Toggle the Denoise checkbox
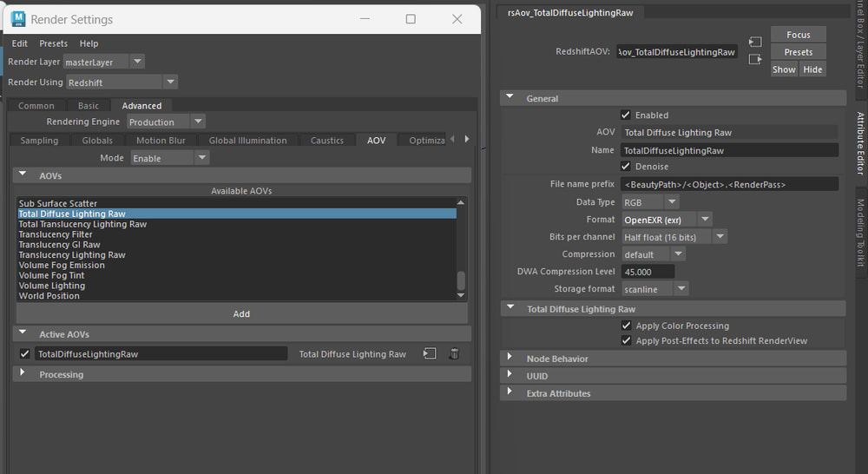Screen dimensions: 868x474 626,167
